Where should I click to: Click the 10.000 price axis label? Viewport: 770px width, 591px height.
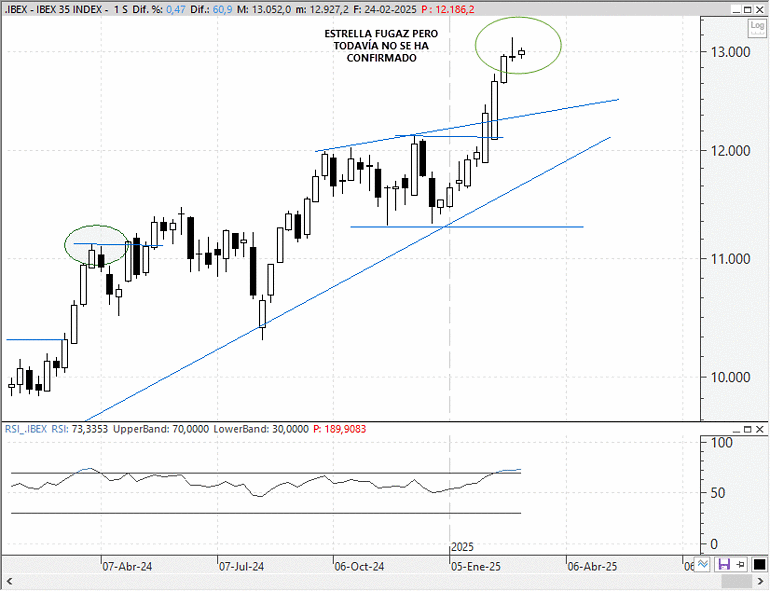[x=731, y=377]
